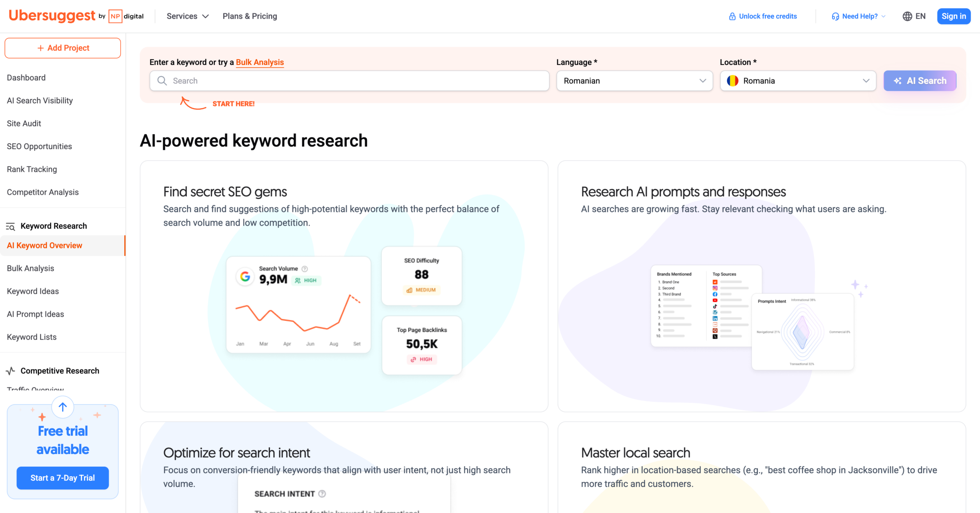980x513 pixels.
Task: Click the Google logo in Search Volume card
Action: 245,276
